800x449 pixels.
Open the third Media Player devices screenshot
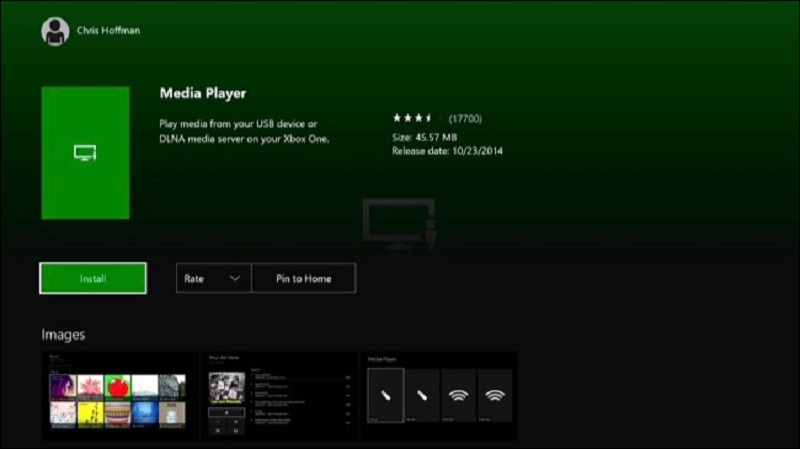coord(440,396)
